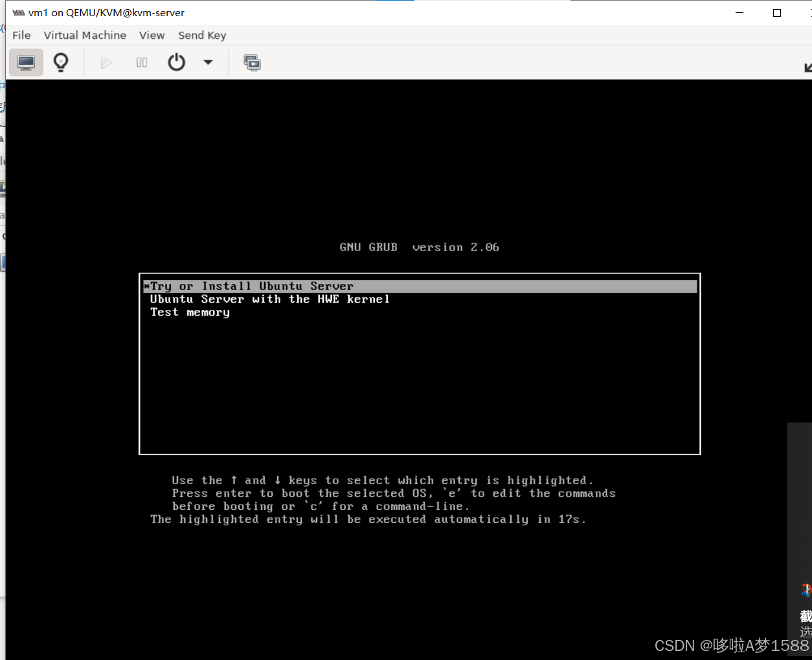The height and width of the screenshot is (660, 812).
Task: Minimize the vm1 window
Action: (739, 13)
